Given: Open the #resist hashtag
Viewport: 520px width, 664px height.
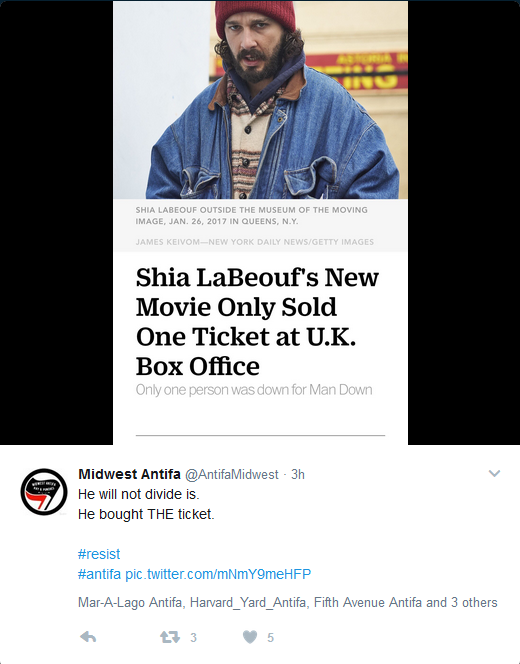Looking at the screenshot, I should tap(99, 554).
